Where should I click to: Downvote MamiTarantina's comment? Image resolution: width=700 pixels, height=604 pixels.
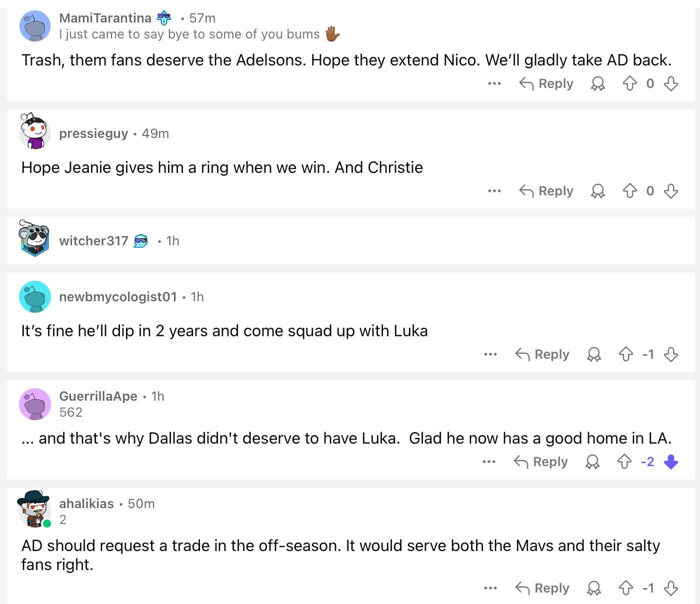(x=671, y=83)
